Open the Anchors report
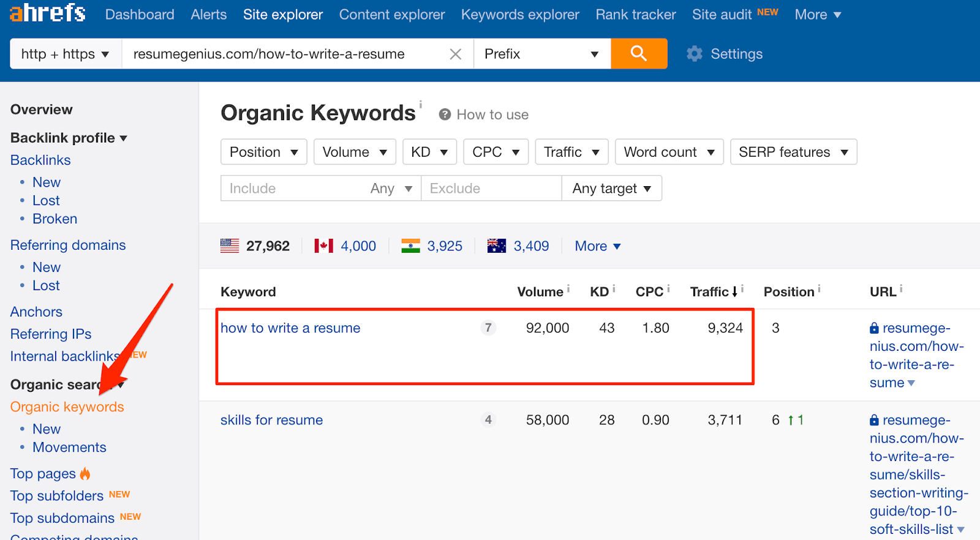980x540 pixels. click(36, 312)
